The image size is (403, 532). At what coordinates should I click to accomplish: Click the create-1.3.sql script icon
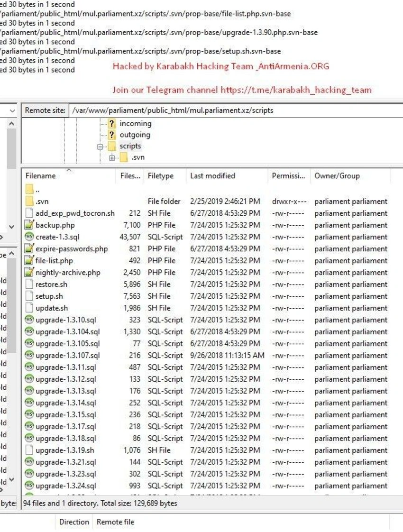point(29,237)
